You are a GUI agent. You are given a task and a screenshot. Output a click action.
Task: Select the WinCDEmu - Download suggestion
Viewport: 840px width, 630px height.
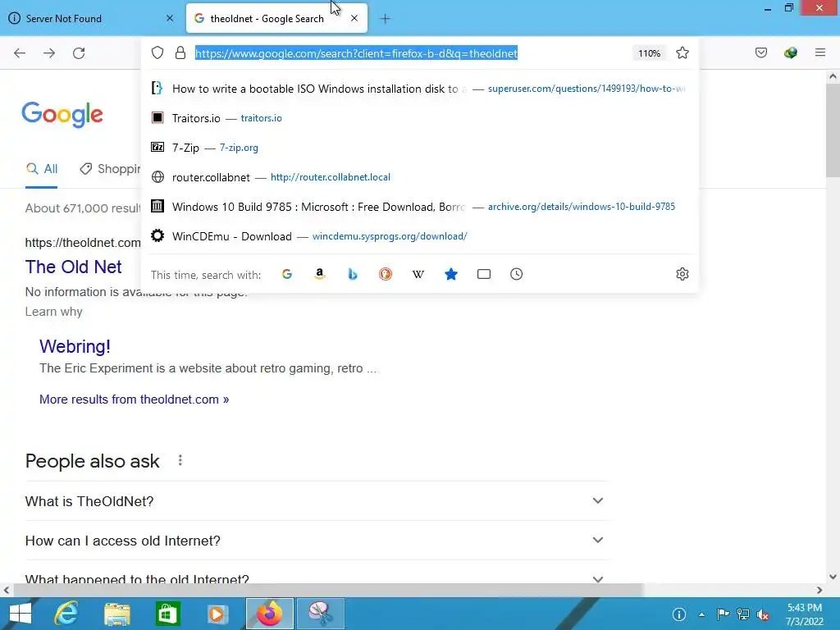[421, 236]
